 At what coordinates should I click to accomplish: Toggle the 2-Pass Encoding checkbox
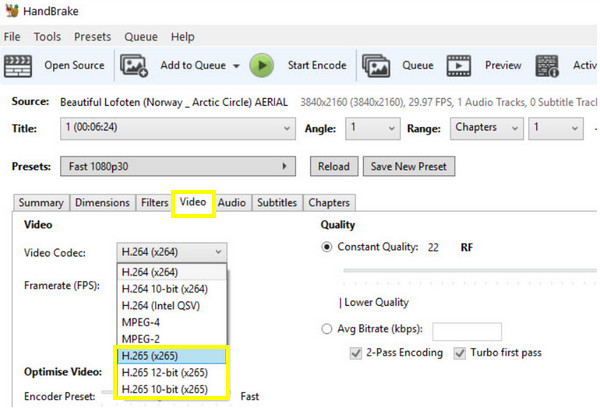tap(356, 353)
